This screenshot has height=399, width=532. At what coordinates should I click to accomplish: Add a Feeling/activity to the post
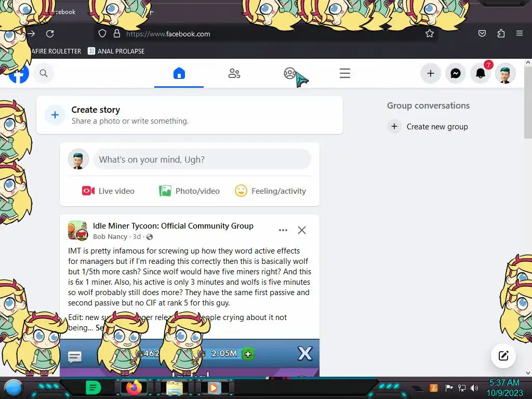[270, 191]
